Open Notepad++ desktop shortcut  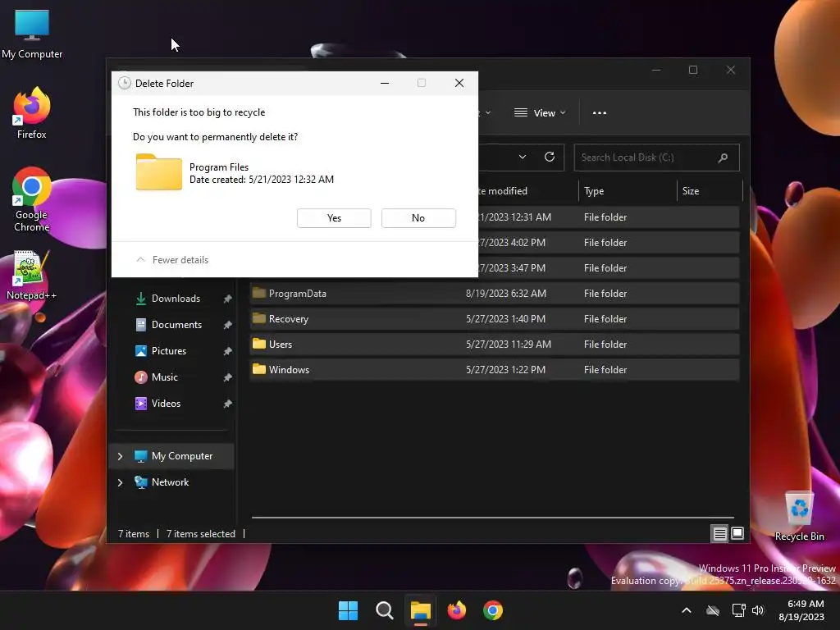(x=32, y=274)
